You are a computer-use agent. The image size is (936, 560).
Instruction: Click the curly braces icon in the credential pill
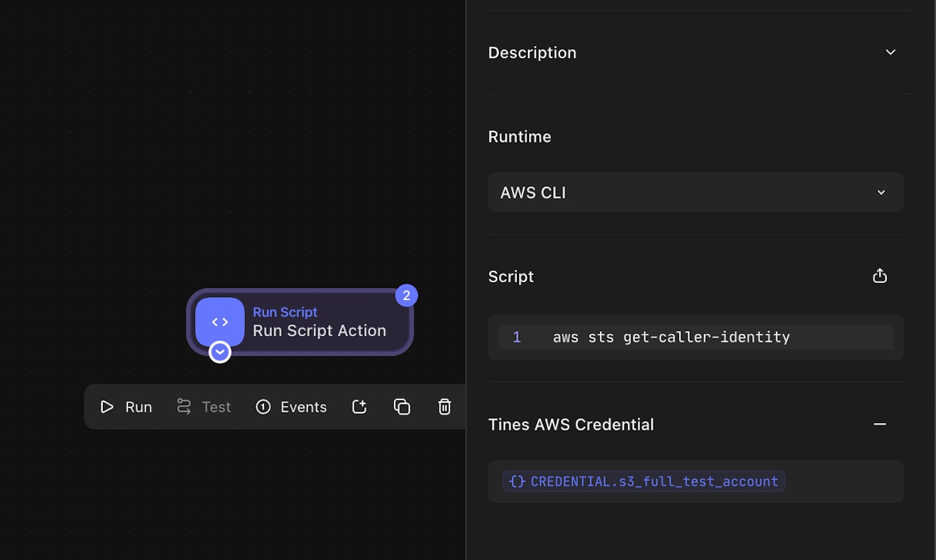click(x=517, y=482)
